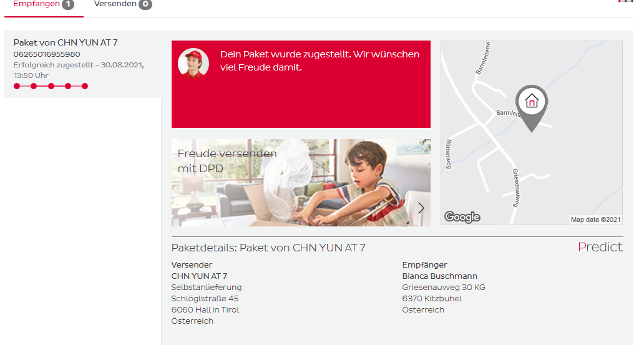Click the last tracking progress dot
The width and height of the screenshot is (644, 363).
(x=85, y=86)
